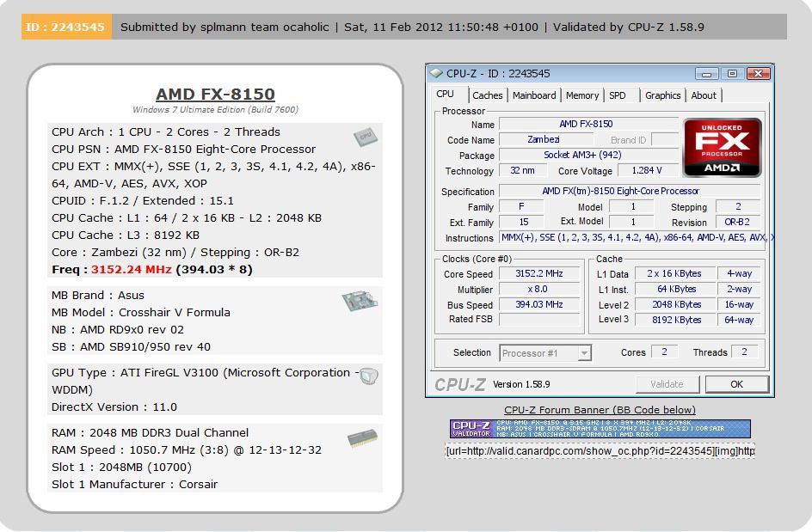
Task: Click the CPU chip icon beside CPU Arch
Action: tap(366, 138)
